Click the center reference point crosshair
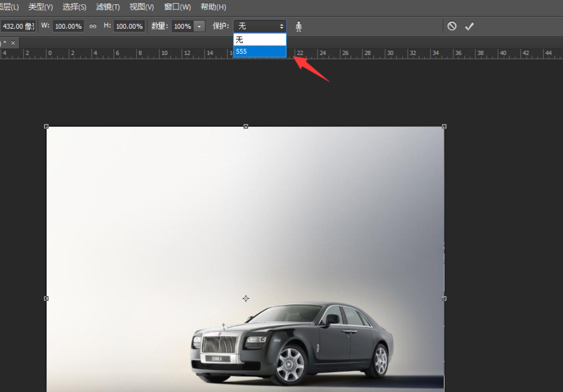Screen dimensions: 563x392 (x=246, y=299)
